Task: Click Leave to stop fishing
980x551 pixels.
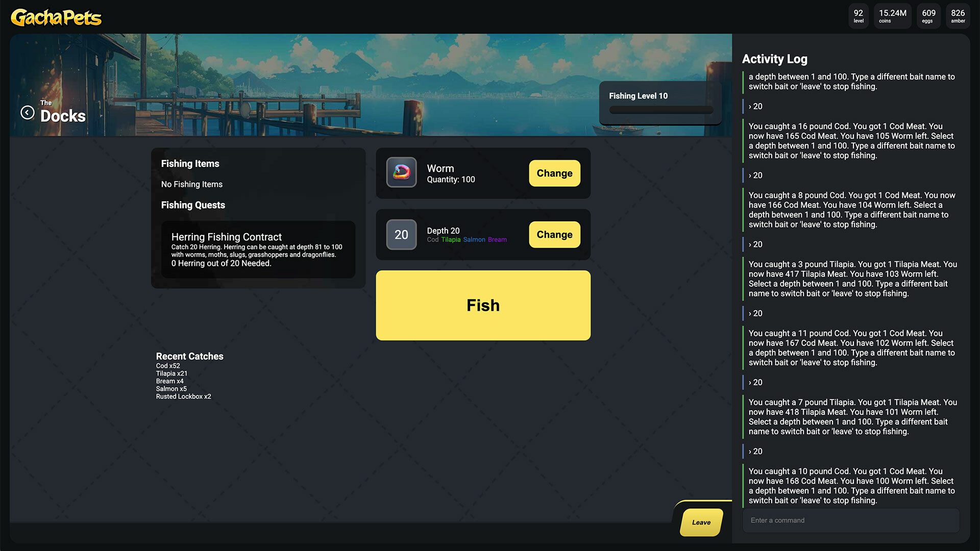Action: [x=701, y=522]
